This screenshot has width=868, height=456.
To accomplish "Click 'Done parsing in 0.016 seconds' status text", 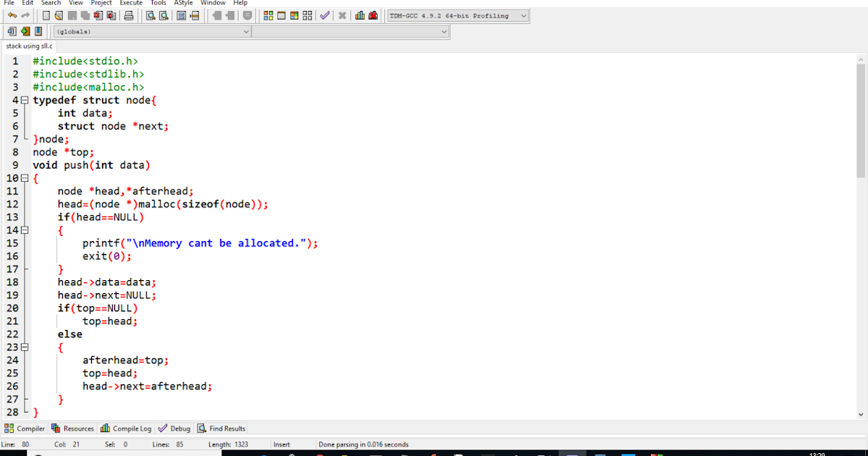I will tap(363, 444).
